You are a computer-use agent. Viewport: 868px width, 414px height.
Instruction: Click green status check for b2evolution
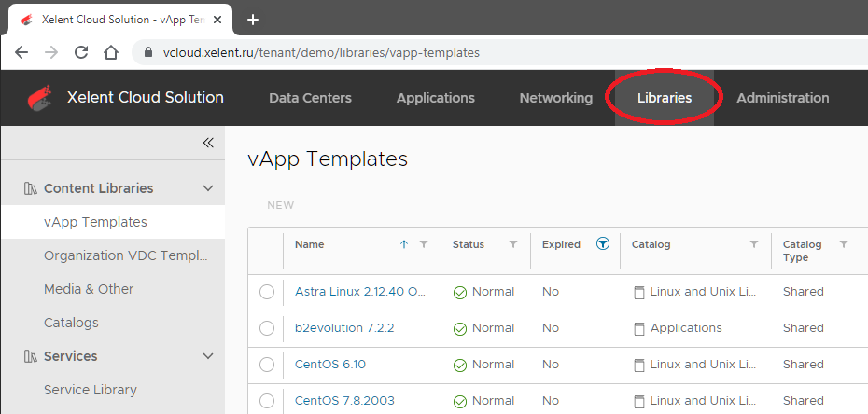click(x=460, y=329)
